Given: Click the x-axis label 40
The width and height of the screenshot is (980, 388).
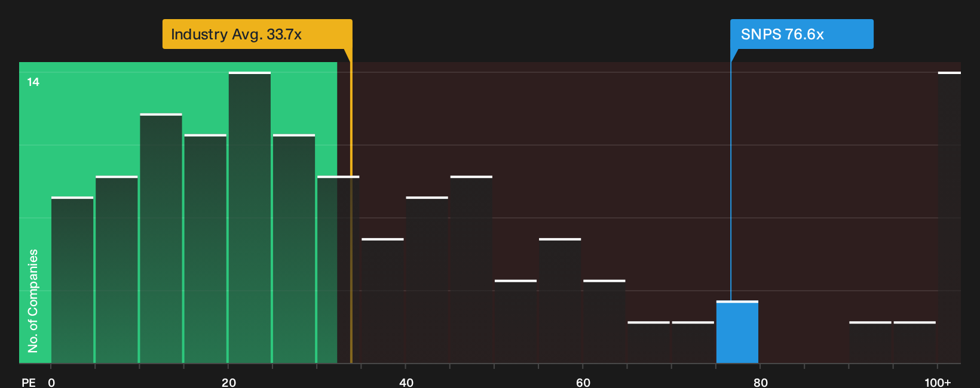Looking at the screenshot, I should [x=406, y=382].
